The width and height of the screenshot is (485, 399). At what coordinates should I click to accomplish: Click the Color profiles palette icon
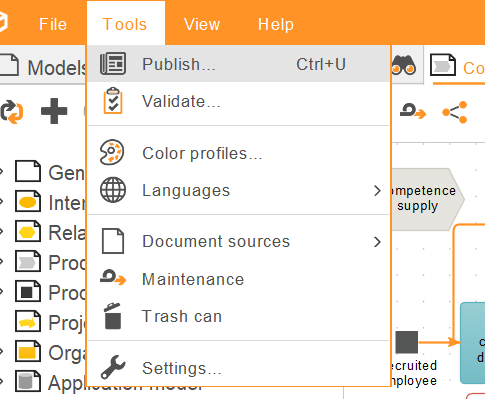pyautogui.click(x=112, y=152)
